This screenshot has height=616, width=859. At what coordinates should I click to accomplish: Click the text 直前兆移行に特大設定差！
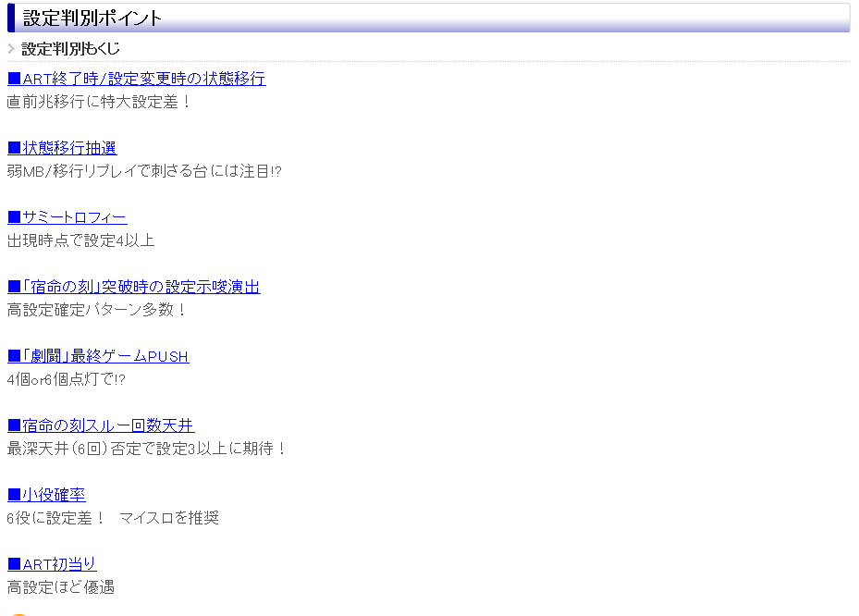[x=99, y=102]
